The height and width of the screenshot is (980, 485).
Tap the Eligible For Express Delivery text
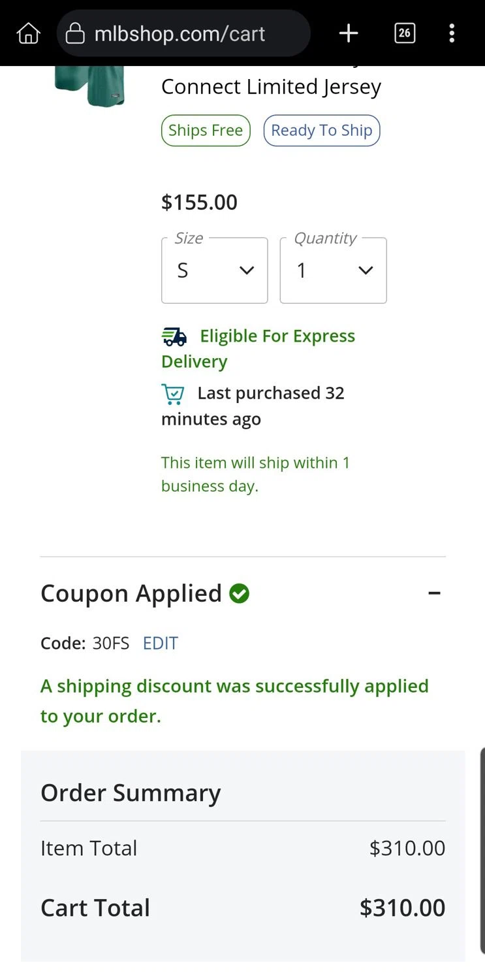[277, 336]
